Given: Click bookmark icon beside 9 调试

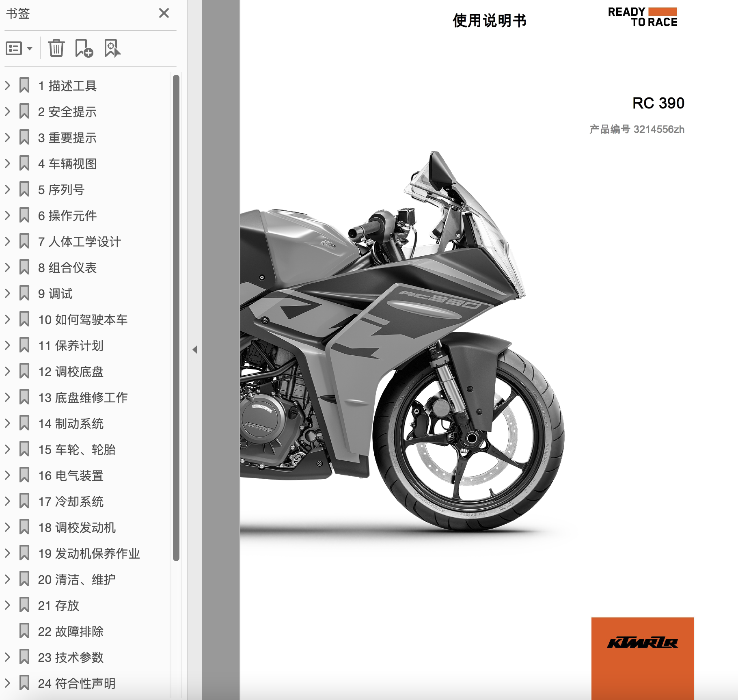Looking at the screenshot, I should click(24, 293).
